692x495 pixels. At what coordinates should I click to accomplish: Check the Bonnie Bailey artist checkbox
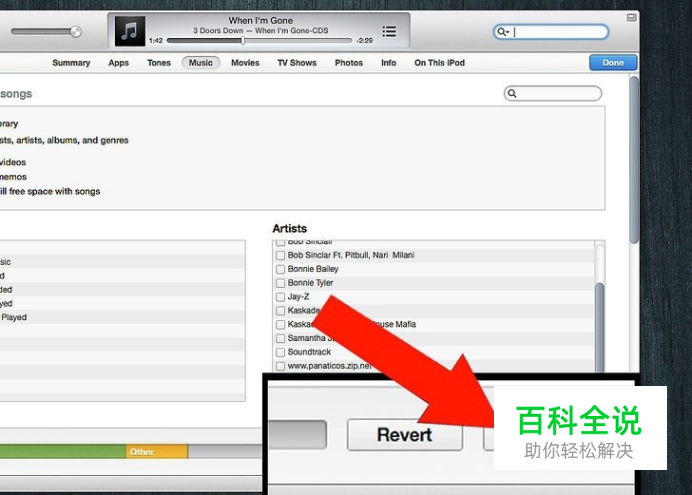click(x=280, y=269)
